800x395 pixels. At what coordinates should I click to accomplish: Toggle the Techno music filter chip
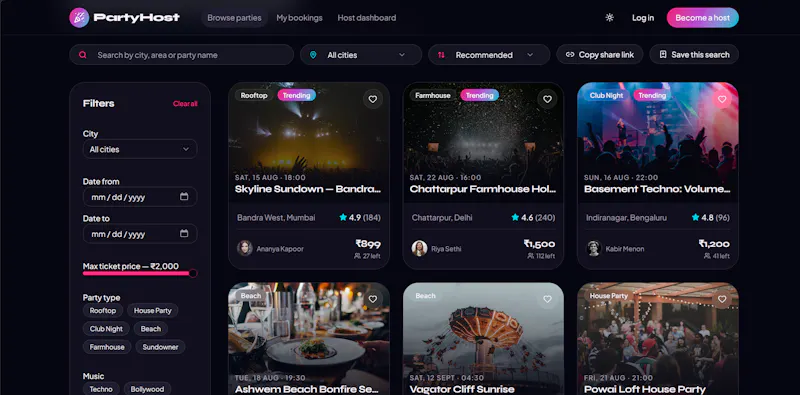point(101,389)
